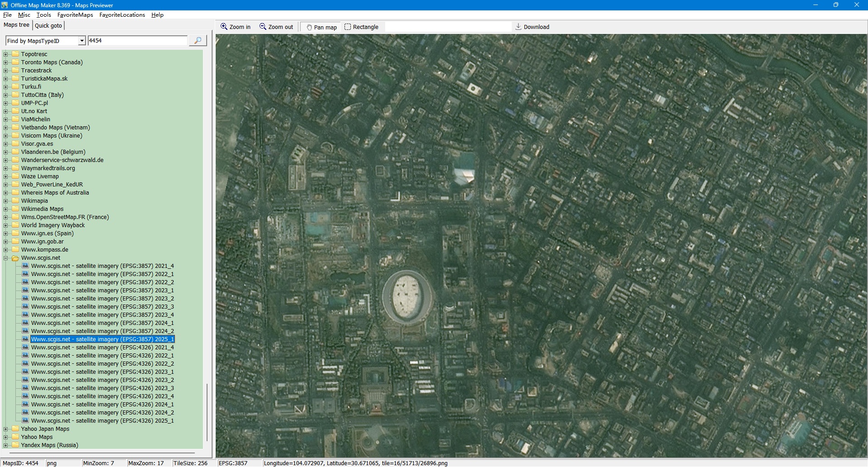Expand the Yandex Maps (Russia) folder
The image size is (868, 467).
click(6, 445)
